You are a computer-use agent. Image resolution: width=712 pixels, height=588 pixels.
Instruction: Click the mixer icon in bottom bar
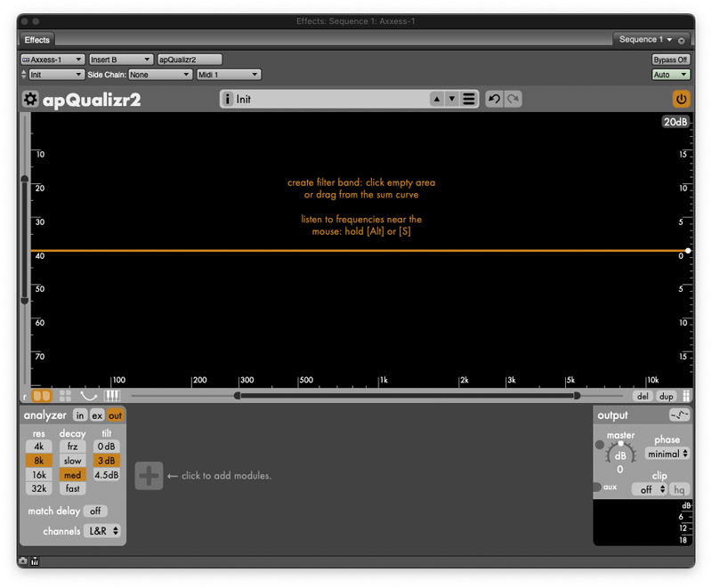pos(35,561)
